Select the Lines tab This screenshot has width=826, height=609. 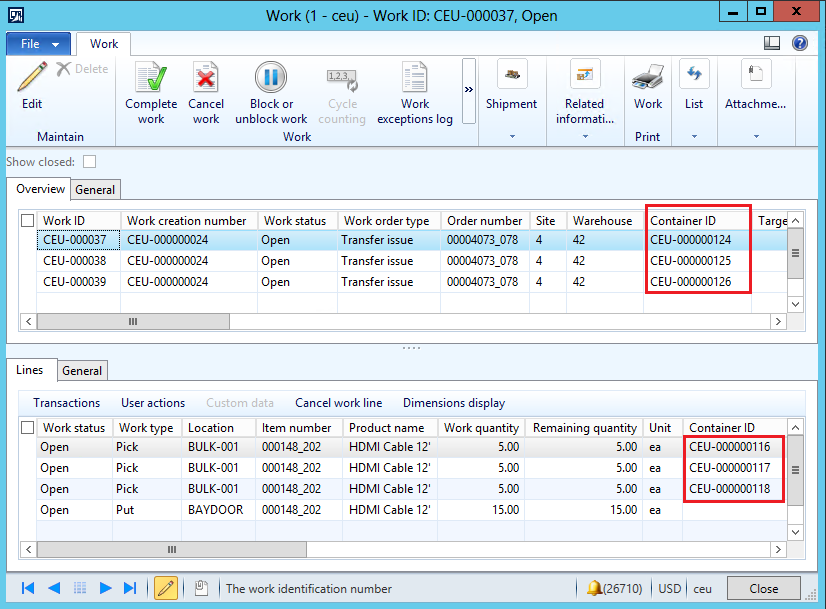[30, 370]
